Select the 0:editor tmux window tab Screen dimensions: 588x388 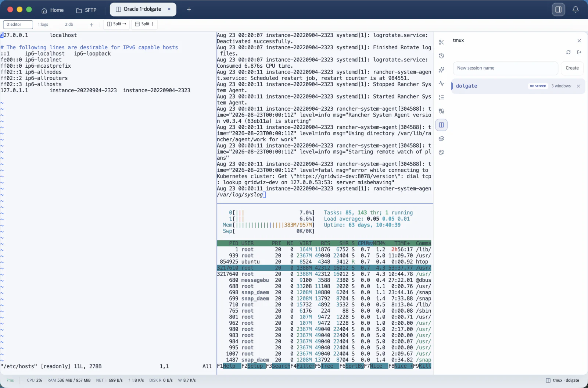18,24
